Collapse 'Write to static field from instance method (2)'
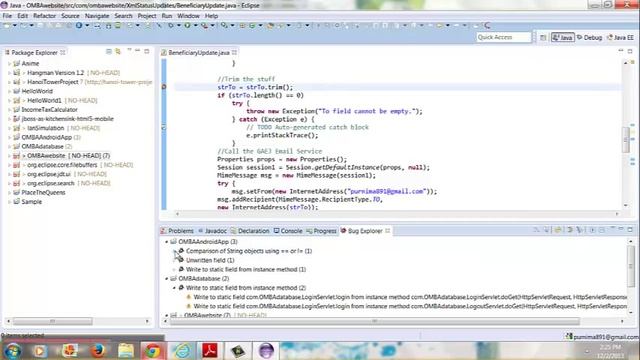Screen dimensions: 640x360 click(174, 288)
